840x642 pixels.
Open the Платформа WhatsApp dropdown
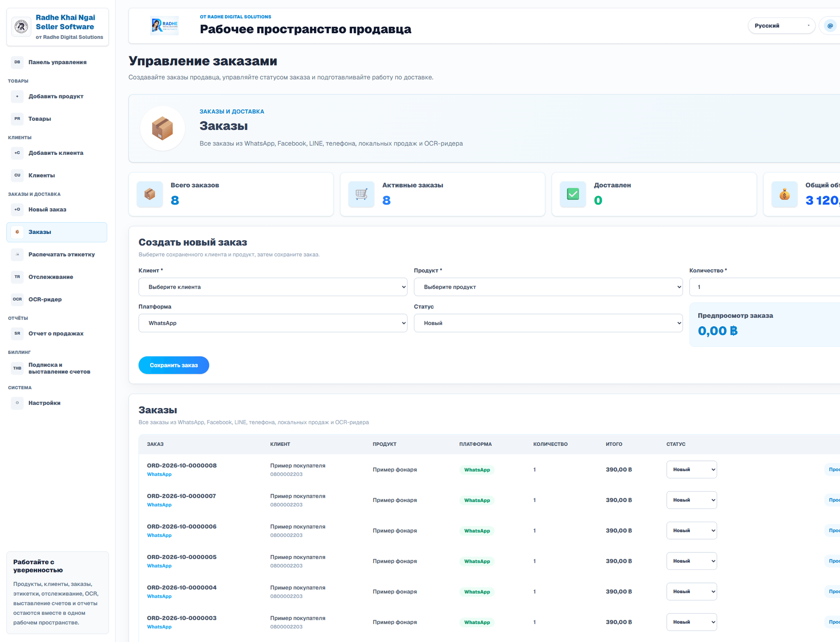tap(273, 323)
